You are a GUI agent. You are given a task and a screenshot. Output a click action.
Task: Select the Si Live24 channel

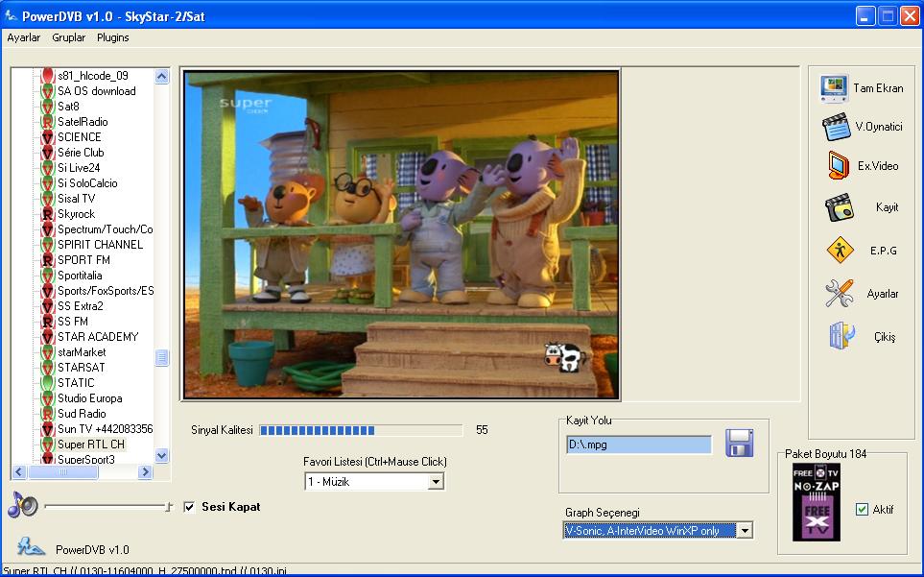79,168
